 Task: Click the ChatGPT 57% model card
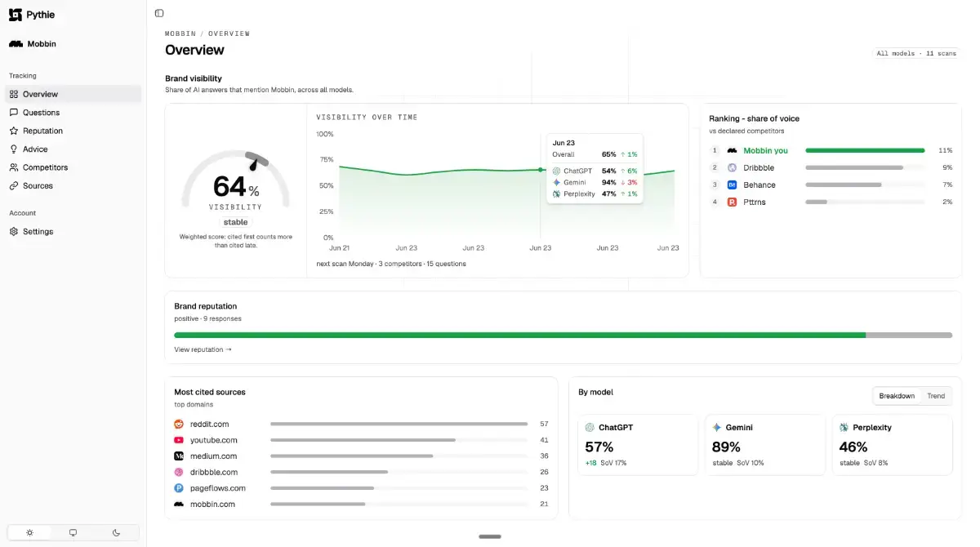coord(639,445)
